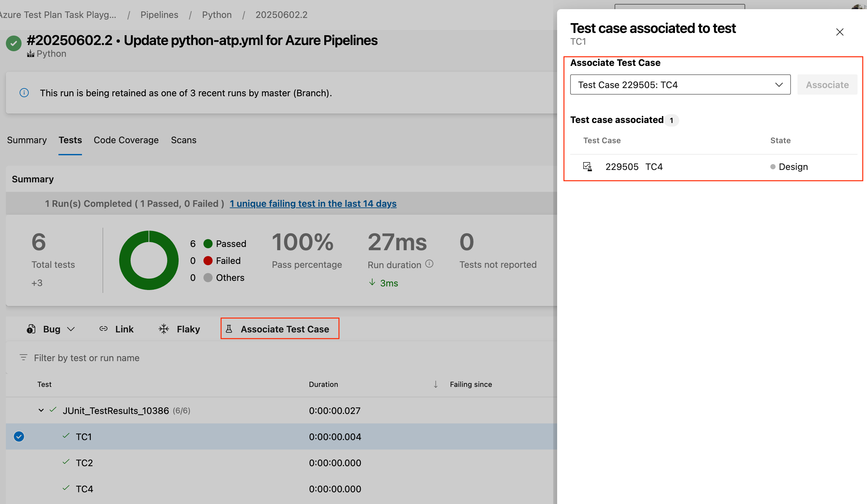
Task: Click the Bug icon in the toolbar
Action: pos(31,329)
